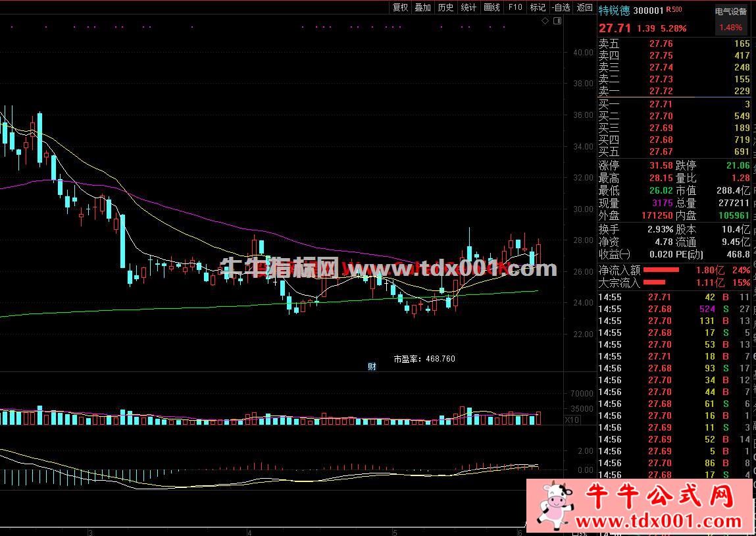Click the 返回 return button

[585, 7]
